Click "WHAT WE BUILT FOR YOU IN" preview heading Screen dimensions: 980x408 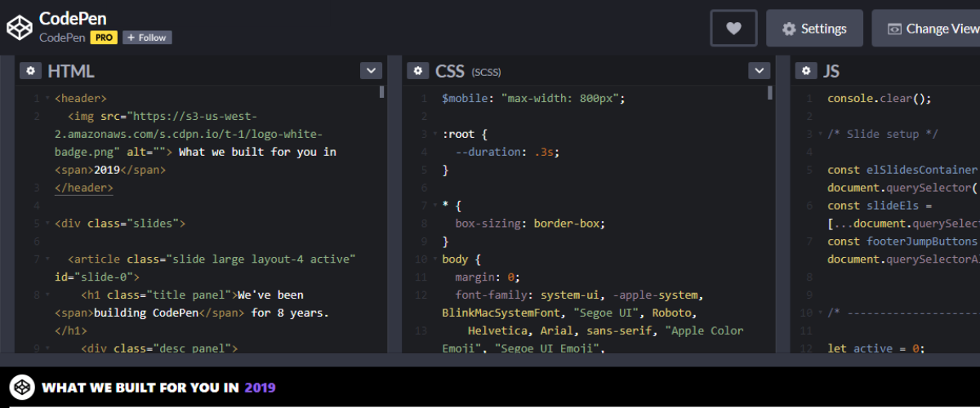point(140,388)
